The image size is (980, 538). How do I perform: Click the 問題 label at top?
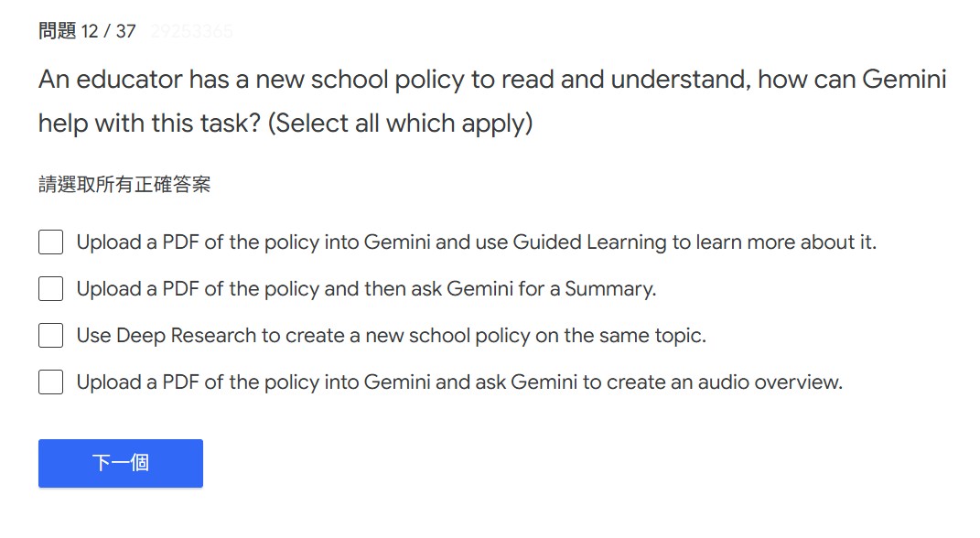pyautogui.click(x=57, y=31)
